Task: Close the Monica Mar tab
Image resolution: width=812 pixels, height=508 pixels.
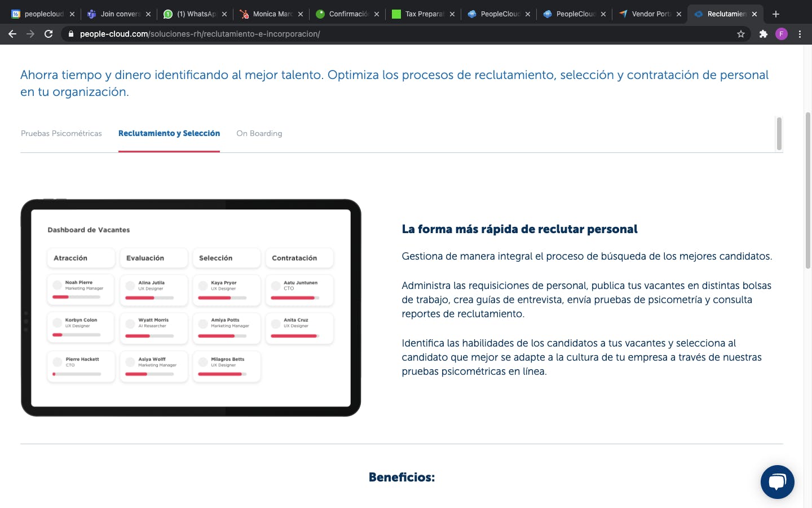Action: point(301,14)
